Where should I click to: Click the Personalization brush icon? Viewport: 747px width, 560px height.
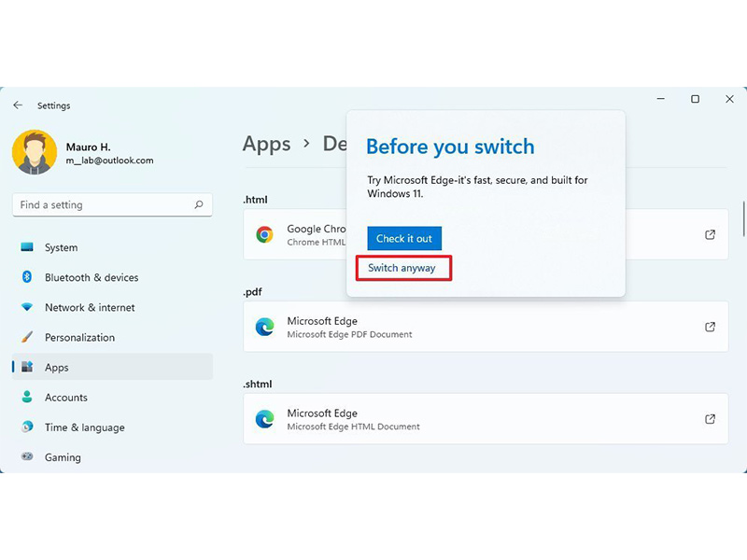click(x=27, y=337)
